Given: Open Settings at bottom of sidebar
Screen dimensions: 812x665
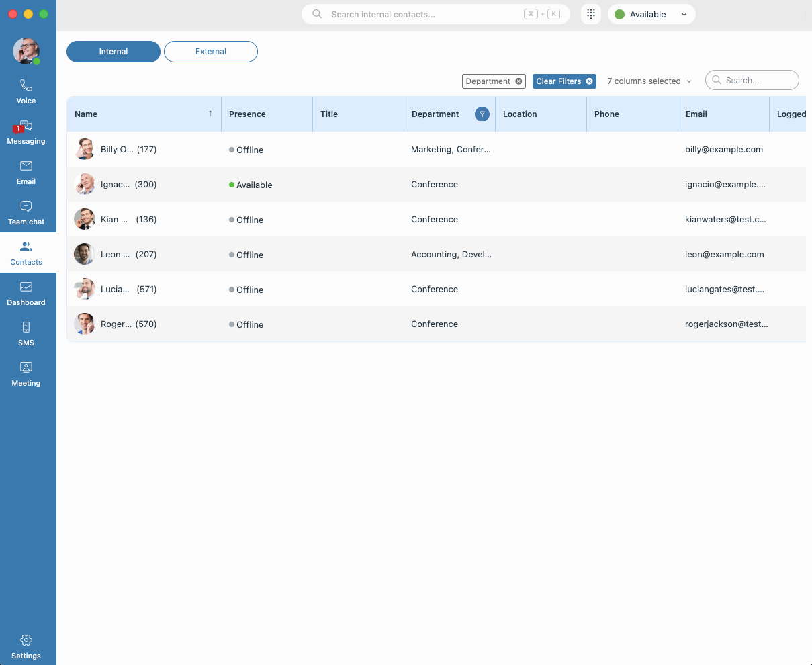Looking at the screenshot, I should click(x=26, y=646).
